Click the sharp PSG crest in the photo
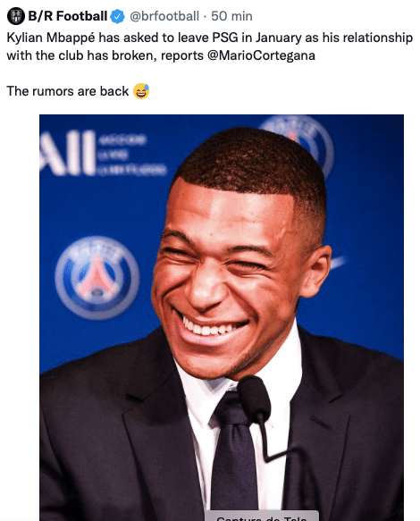The width and height of the screenshot is (420, 521). pyautogui.click(x=97, y=278)
